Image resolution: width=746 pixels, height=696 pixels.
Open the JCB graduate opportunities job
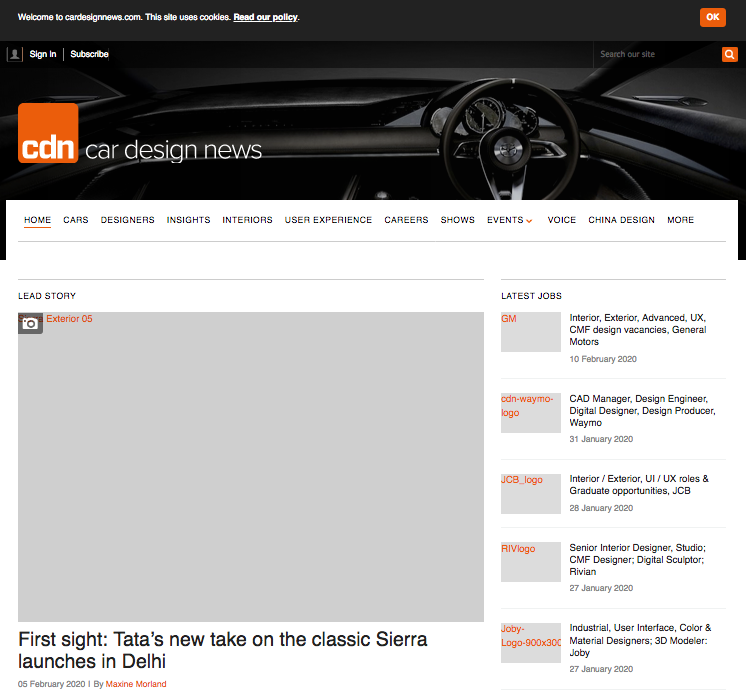[639, 485]
